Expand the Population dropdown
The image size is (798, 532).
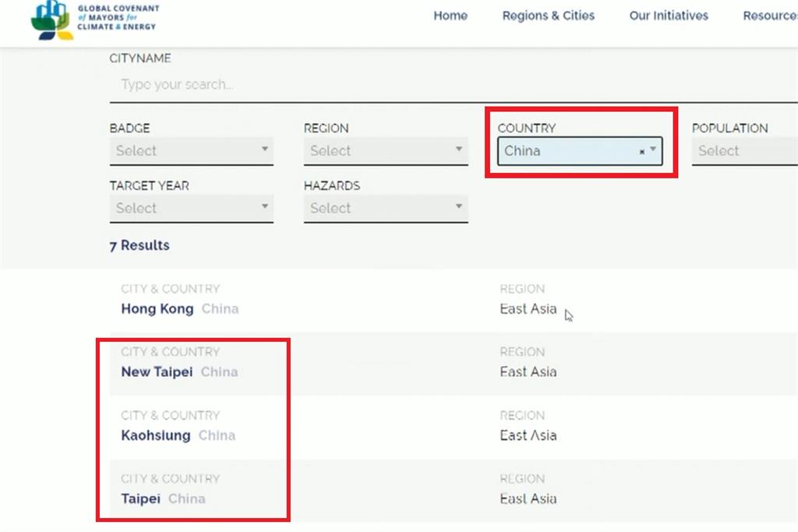coord(744,150)
